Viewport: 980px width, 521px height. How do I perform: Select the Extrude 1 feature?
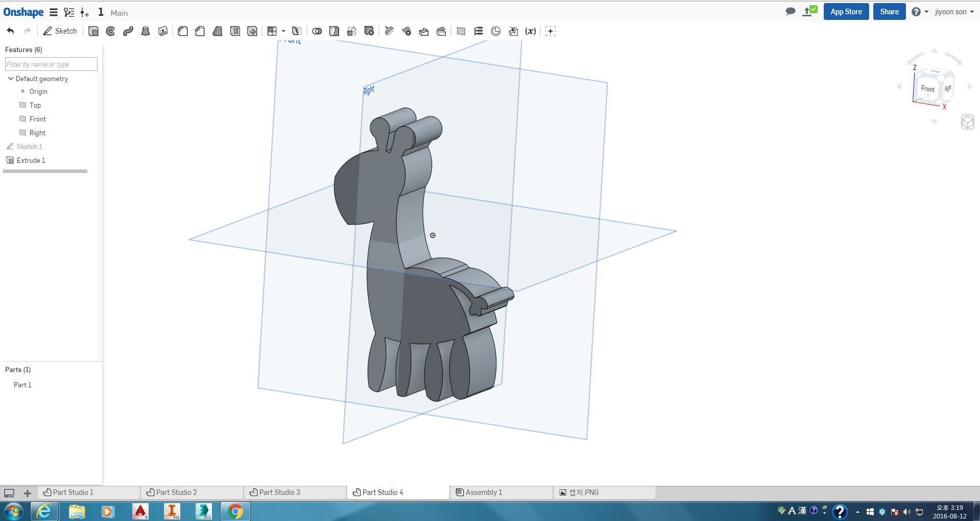31,160
